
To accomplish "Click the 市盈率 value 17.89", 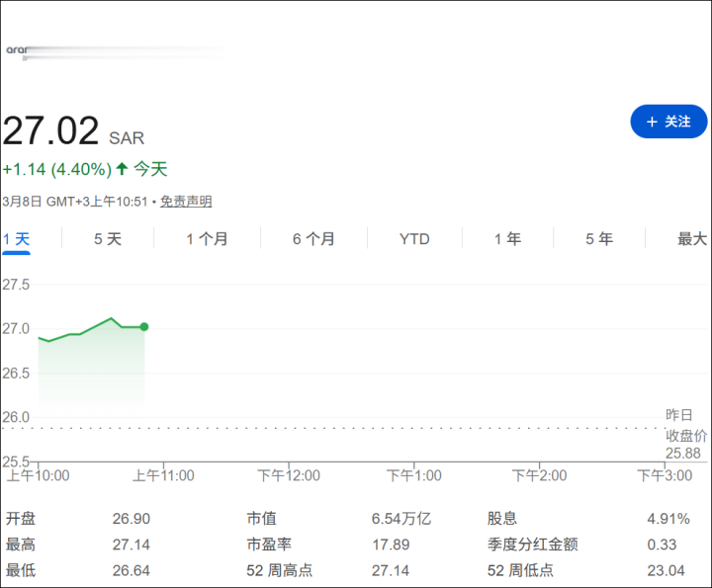I will click(x=391, y=545).
